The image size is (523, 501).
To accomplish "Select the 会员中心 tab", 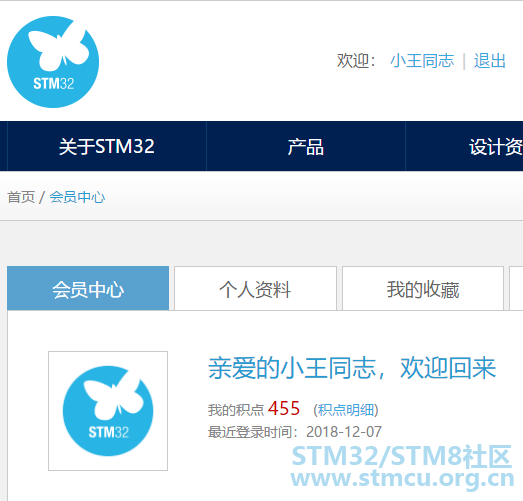I will click(88, 289).
